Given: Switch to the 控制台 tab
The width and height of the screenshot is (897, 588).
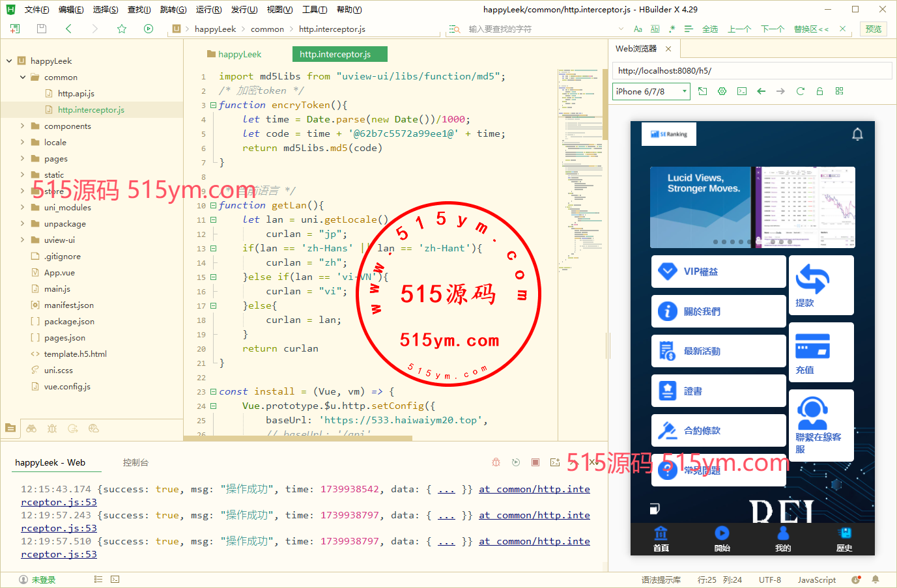Looking at the screenshot, I should point(135,462).
